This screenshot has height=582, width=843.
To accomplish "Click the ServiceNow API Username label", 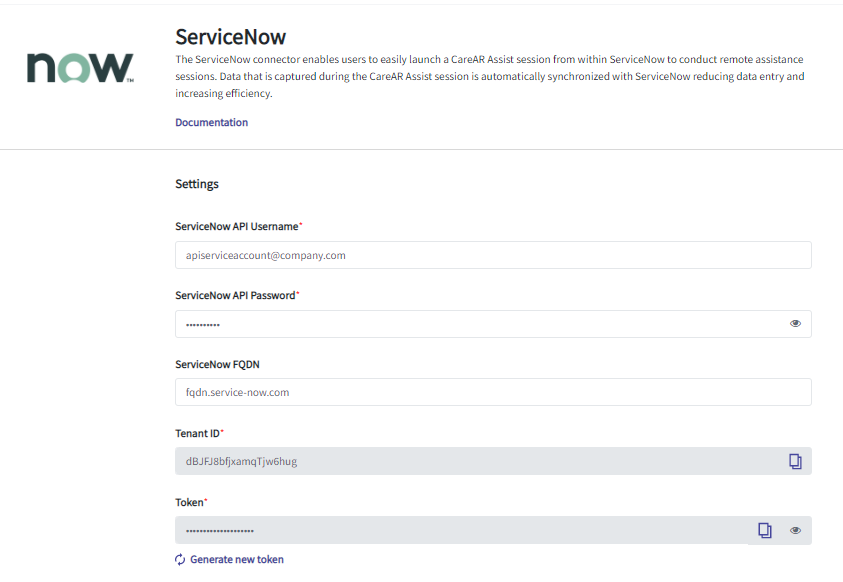I will tap(237, 227).
